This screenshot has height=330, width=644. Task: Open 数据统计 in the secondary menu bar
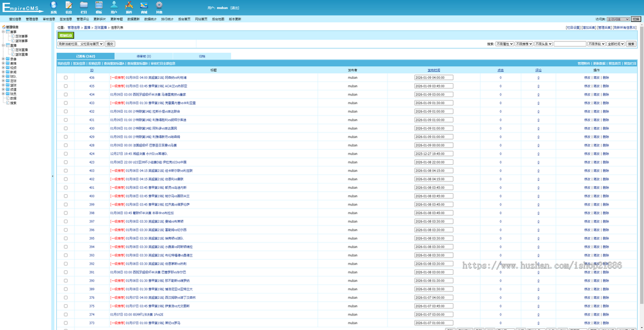click(150, 19)
